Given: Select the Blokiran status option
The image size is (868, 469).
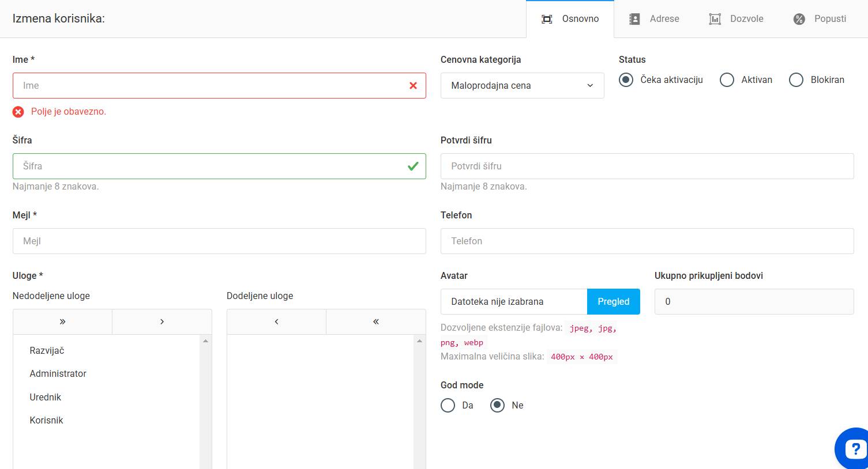Looking at the screenshot, I should coord(796,80).
